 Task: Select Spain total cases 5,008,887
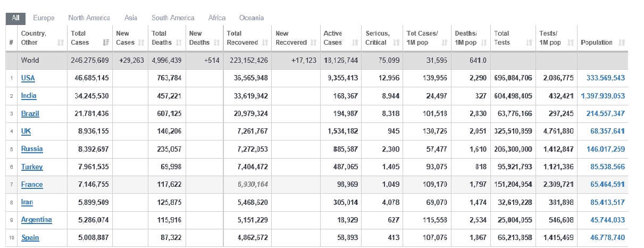[94, 238]
